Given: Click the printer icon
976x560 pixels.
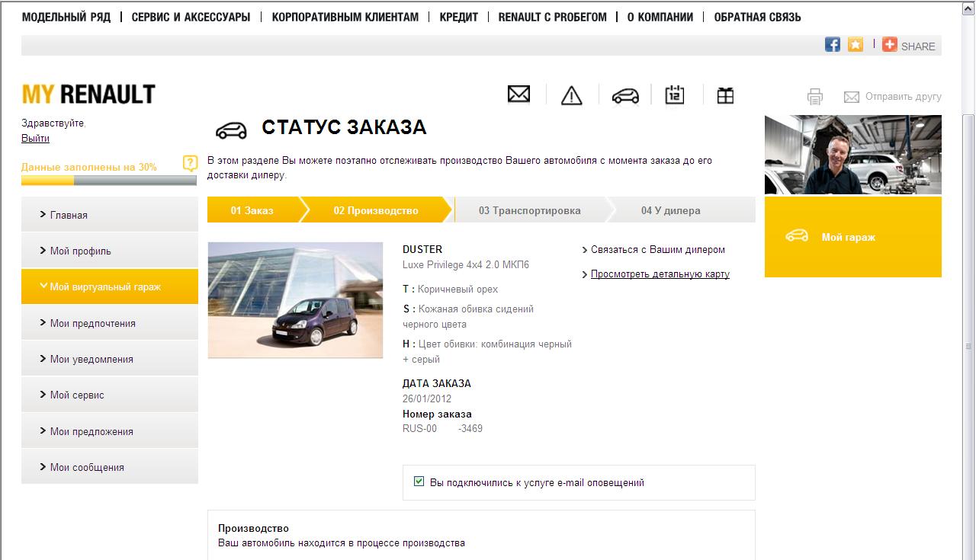Looking at the screenshot, I should pyautogui.click(x=815, y=97).
